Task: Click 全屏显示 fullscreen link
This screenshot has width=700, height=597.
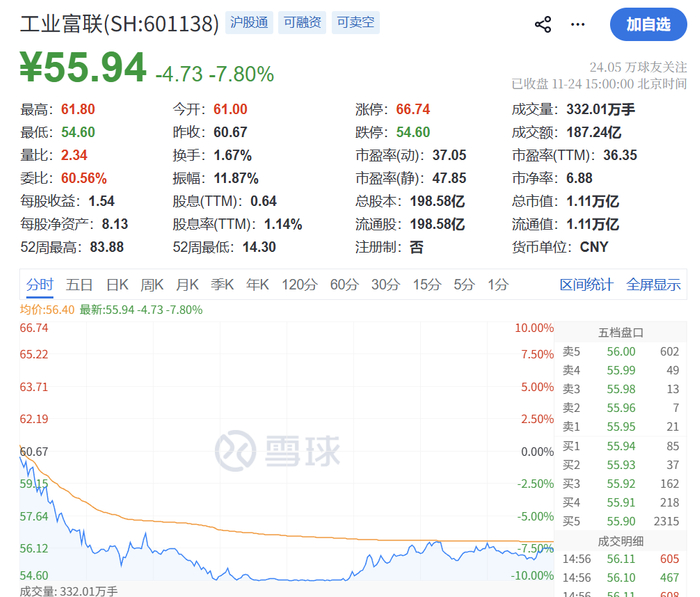Action: [x=653, y=284]
